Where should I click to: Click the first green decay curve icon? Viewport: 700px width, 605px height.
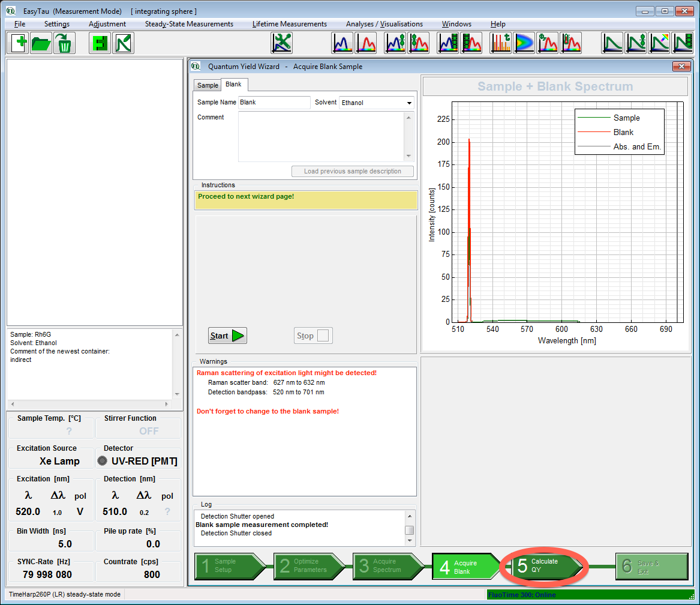[612, 43]
